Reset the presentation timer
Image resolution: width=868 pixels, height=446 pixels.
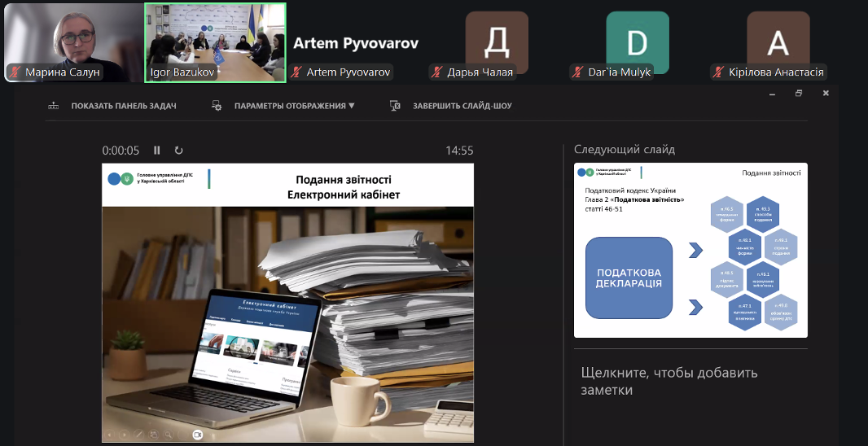(x=178, y=151)
